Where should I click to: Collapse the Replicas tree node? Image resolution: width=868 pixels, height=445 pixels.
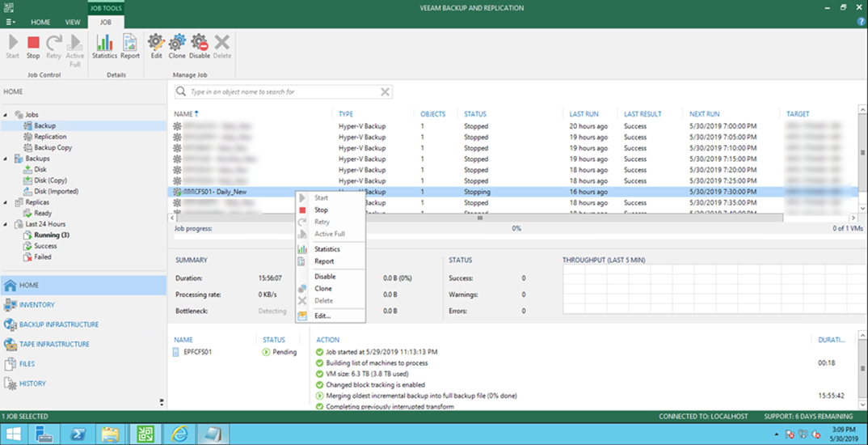pyautogui.click(x=6, y=202)
